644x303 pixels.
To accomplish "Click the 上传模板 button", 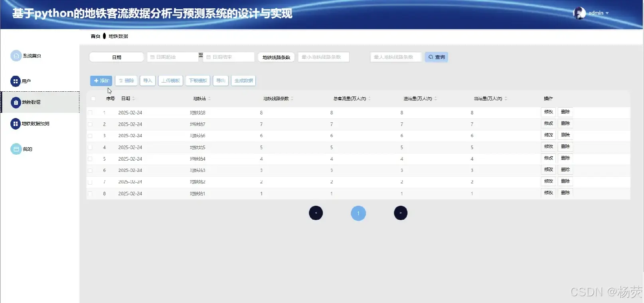I will pyautogui.click(x=171, y=81).
